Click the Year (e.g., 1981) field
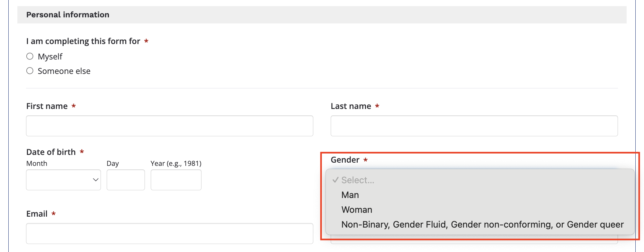Screen dimensions: 644x252 coord(176,180)
